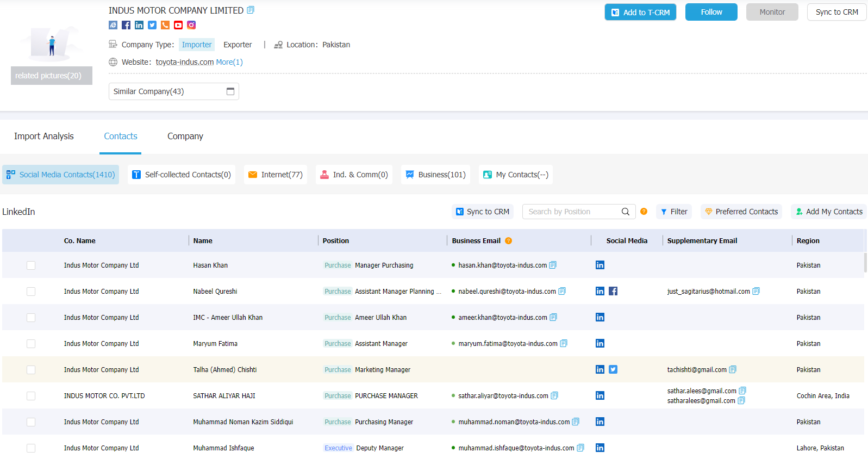868x458 pixels.
Task: Select the My Contacts(--) tab
Action: (516, 175)
